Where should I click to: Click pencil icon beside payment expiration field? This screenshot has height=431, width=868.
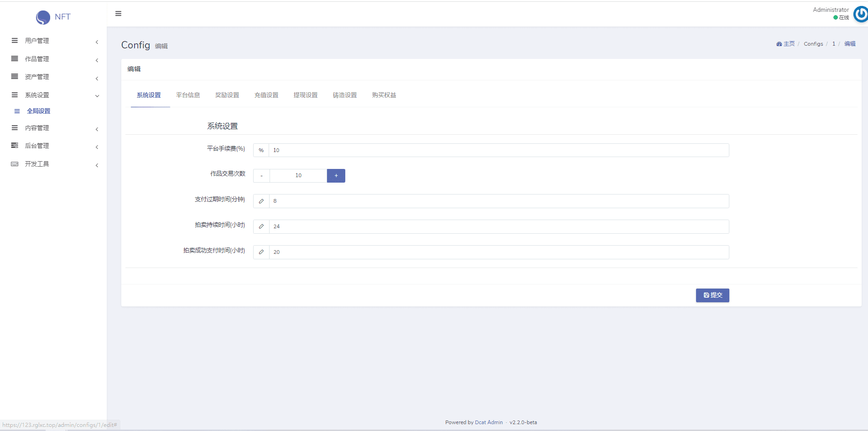[261, 201]
